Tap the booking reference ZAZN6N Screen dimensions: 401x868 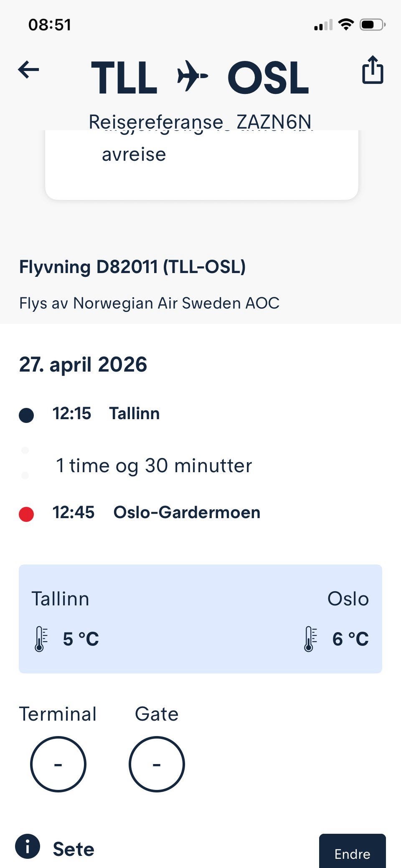click(274, 122)
